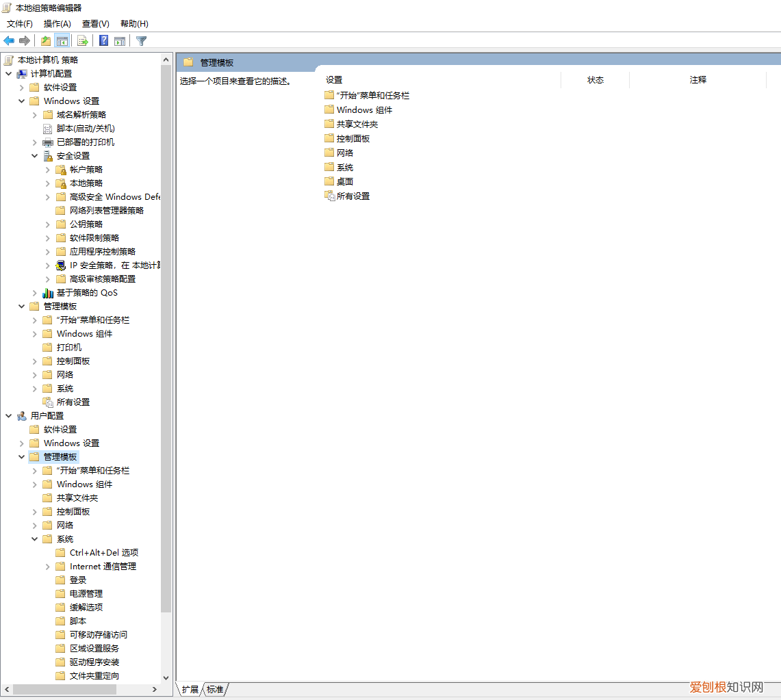Screen dimensions: 781x700
Task: Select the 基于策略的 QoS chart icon
Action: (x=48, y=293)
